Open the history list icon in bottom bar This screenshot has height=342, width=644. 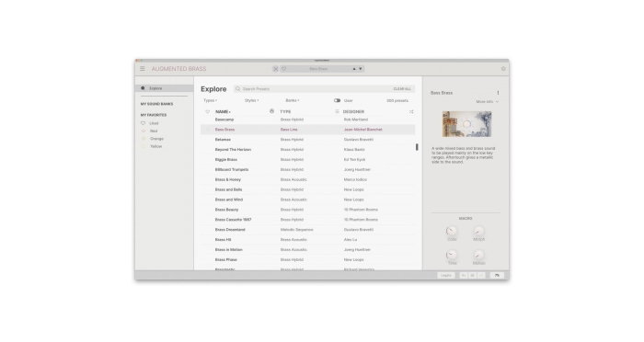[472, 276]
